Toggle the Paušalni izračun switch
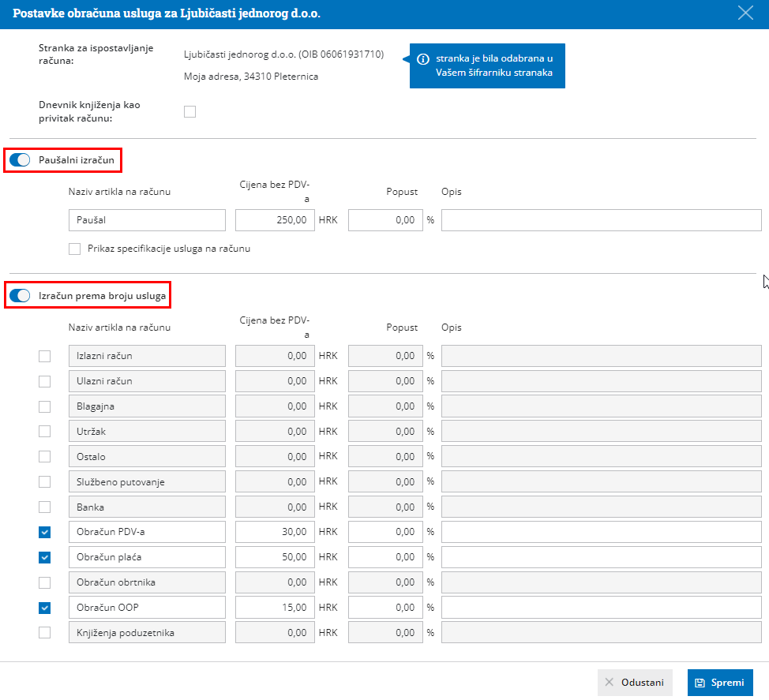The width and height of the screenshot is (769, 700). (20, 160)
